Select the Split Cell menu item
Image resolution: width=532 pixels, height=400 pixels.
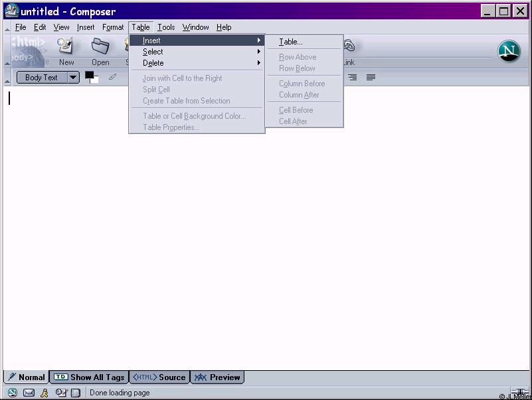197,90
